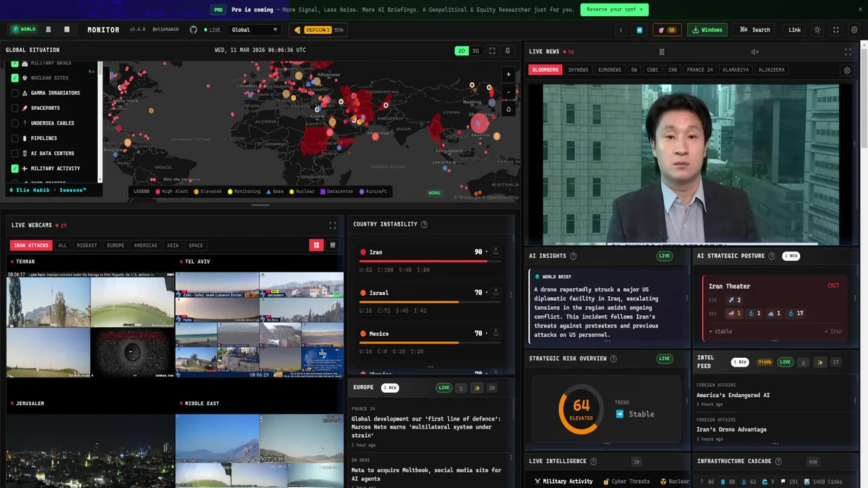Open the target alerts counter 59

pos(667,30)
